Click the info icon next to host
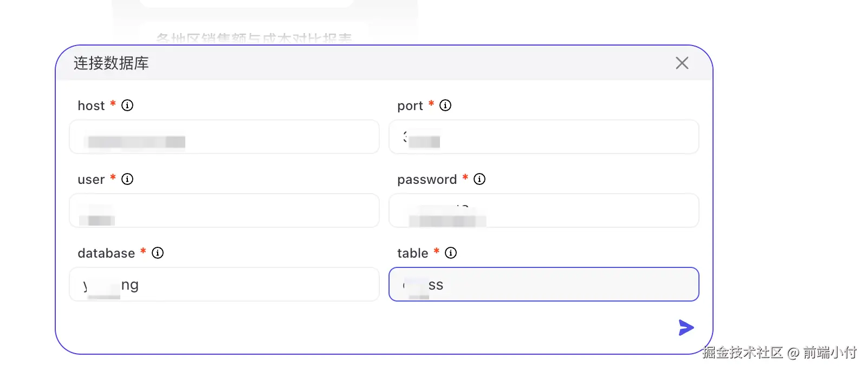Screen dimensions: 868x371 127,105
